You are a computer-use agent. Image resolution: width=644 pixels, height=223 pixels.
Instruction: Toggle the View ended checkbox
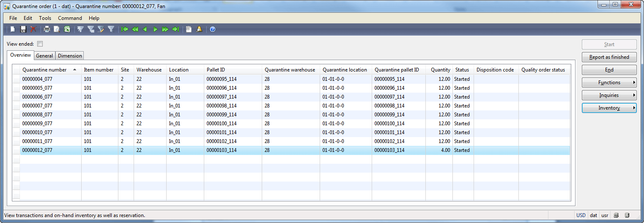[x=40, y=44]
